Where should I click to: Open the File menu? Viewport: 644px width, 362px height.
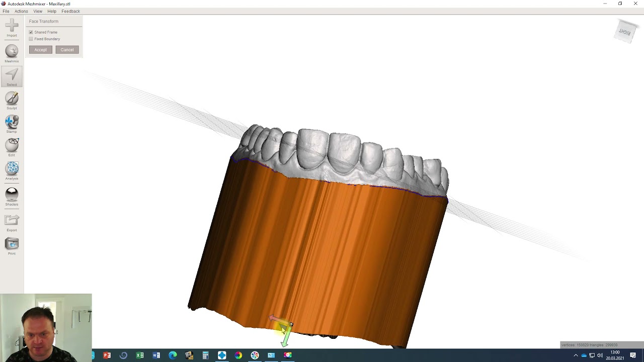pyautogui.click(x=6, y=11)
